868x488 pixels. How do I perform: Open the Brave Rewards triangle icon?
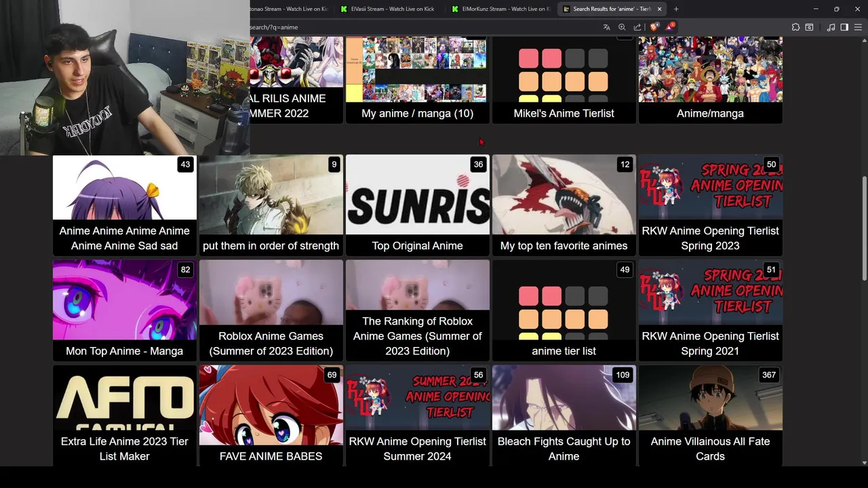click(x=670, y=27)
